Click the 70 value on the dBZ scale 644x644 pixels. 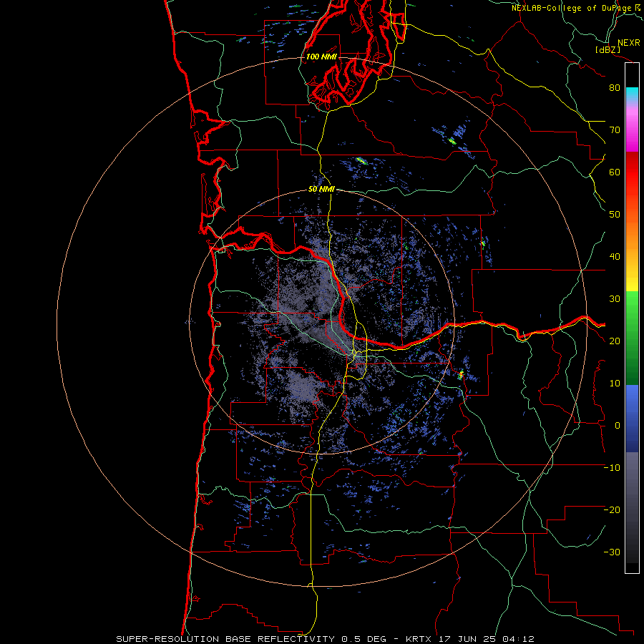(x=615, y=130)
